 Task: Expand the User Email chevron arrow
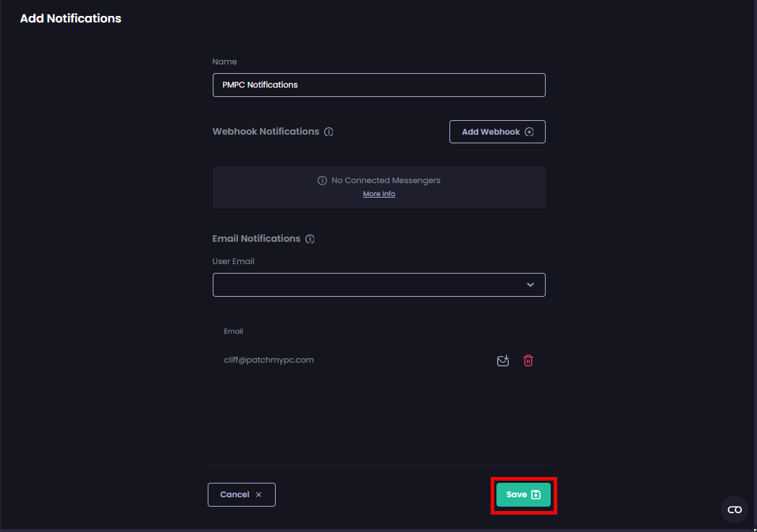[530, 285]
